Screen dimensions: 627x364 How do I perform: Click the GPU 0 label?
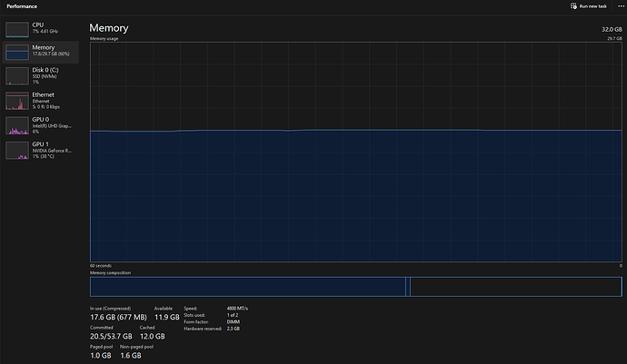(40, 120)
